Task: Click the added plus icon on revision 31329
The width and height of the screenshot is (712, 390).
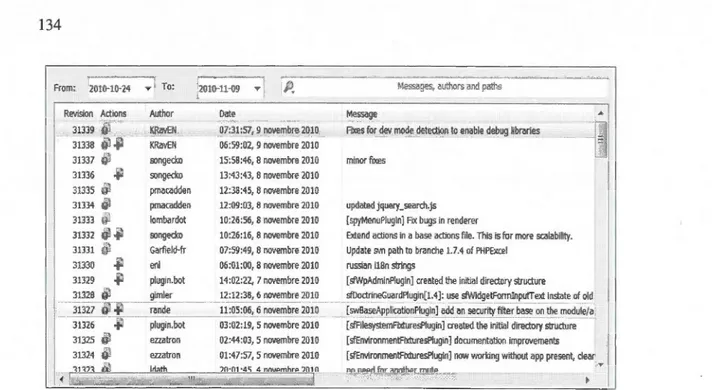Action: click(119, 279)
